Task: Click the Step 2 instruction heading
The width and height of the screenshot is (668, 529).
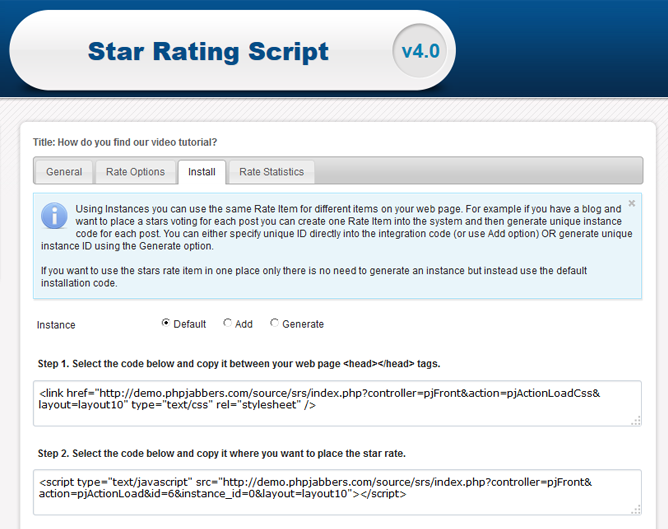Action: [x=222, y=453]
